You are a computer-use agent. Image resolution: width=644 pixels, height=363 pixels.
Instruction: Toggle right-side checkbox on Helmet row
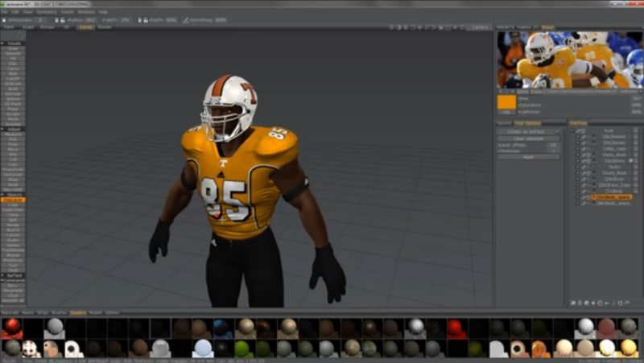(636, 137)
